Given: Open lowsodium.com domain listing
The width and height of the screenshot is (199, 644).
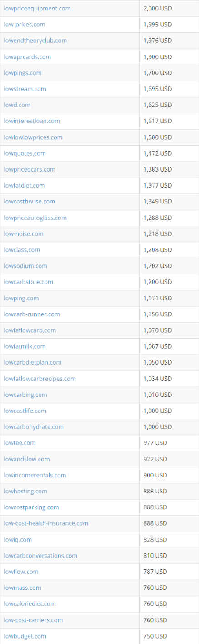Looking at the screenshot, I should pos(25,266).
